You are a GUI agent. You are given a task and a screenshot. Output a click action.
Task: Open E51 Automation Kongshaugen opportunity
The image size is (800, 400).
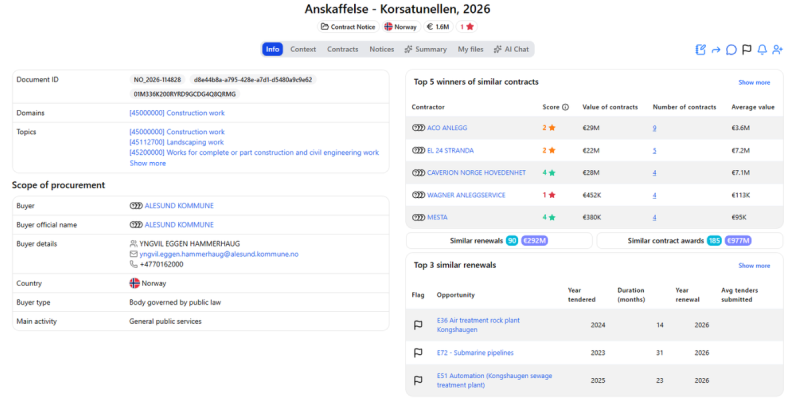coord(494,380)
